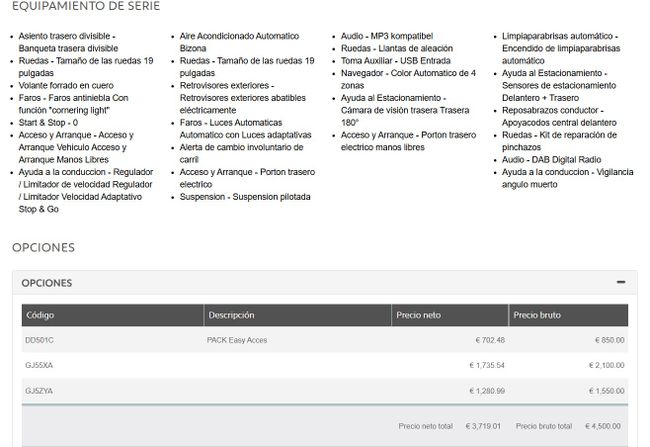The image size is (650, 447).
Task: Click Regulador / Limitador de velocidad item
Action: tap(86, 191)
